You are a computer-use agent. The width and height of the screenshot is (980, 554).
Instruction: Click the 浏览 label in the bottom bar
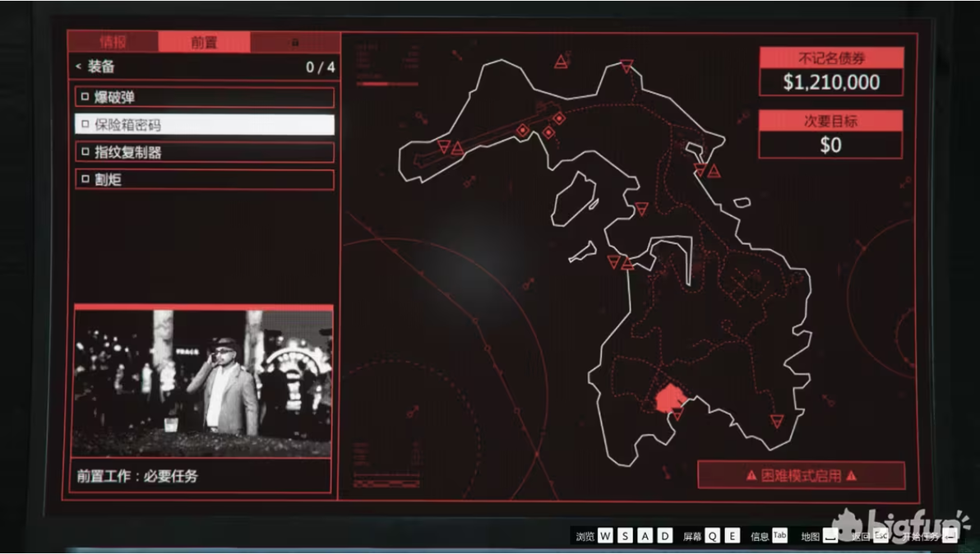tap(585, 537)
